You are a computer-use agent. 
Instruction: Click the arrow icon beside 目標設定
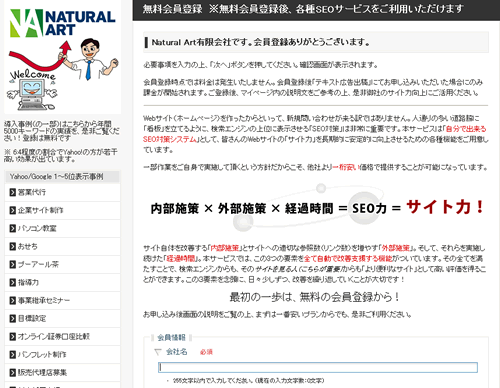coord(13,318)
